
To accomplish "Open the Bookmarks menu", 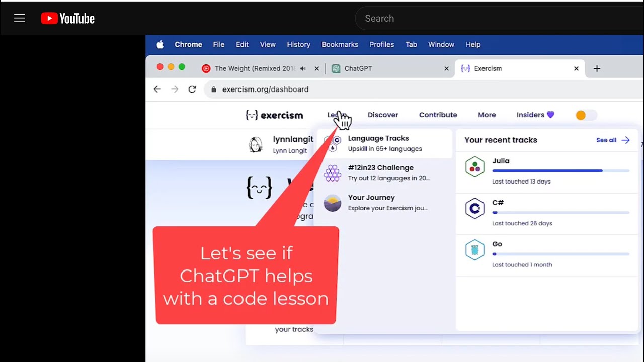I will [340, 44].
